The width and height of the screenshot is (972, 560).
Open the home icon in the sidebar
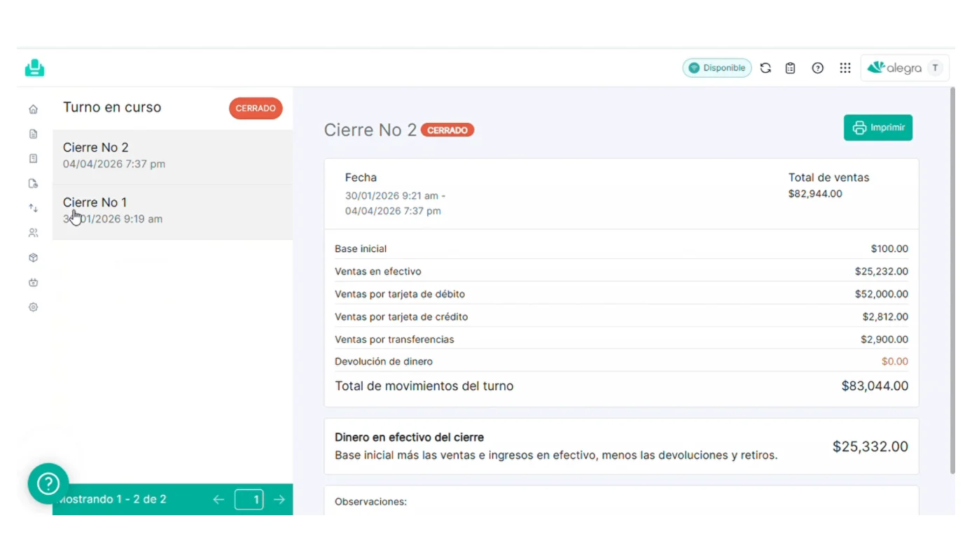pyautogui.click(x=33, y=109)
